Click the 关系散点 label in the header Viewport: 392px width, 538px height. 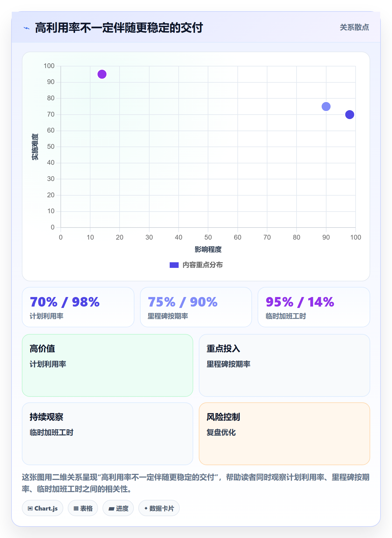(354, 27)
